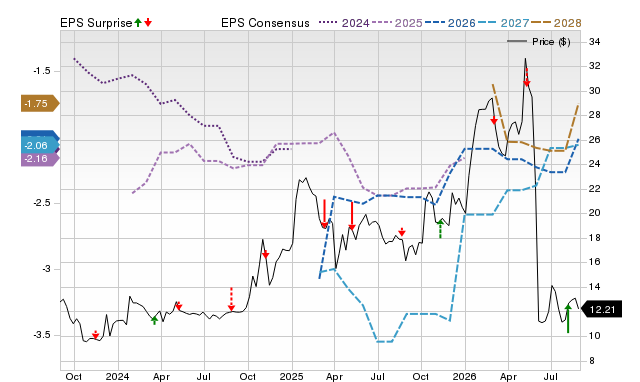This screenshot has height=382, width=640.
Task: Click the -1.5 left axis label
Action: point(42,71)
